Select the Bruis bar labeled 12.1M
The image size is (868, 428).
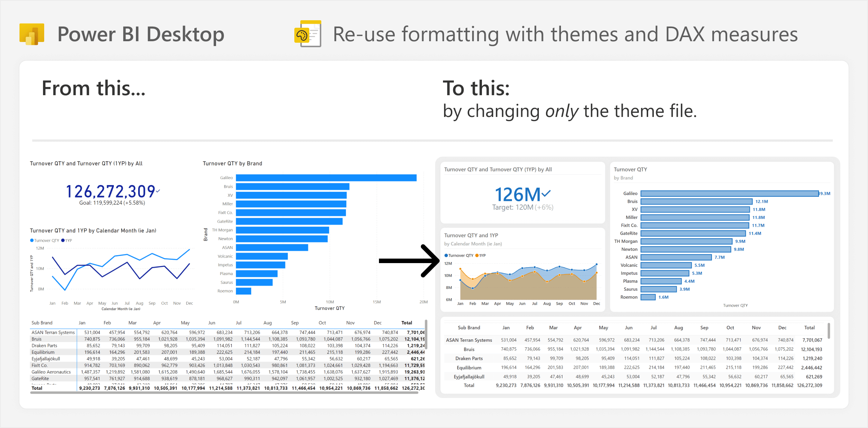pos(696,202)
